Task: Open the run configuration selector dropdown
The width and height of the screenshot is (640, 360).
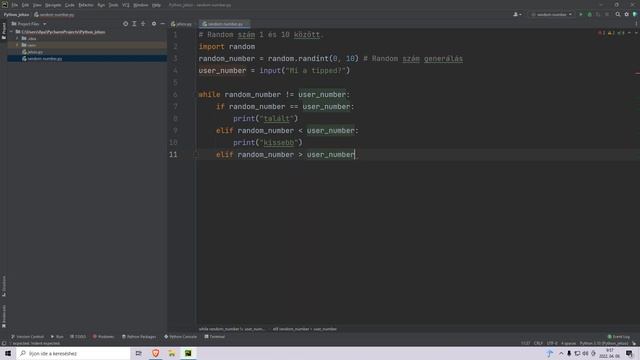Action: [551, 15]
